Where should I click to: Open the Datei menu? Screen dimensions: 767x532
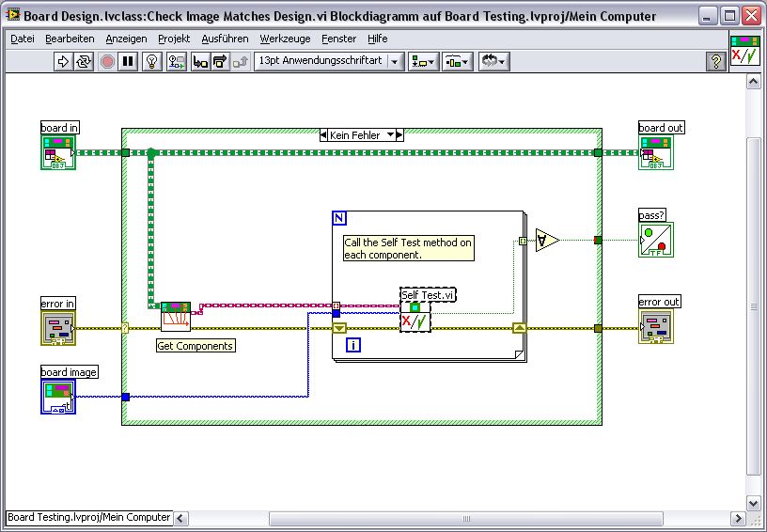coord(23,39)
